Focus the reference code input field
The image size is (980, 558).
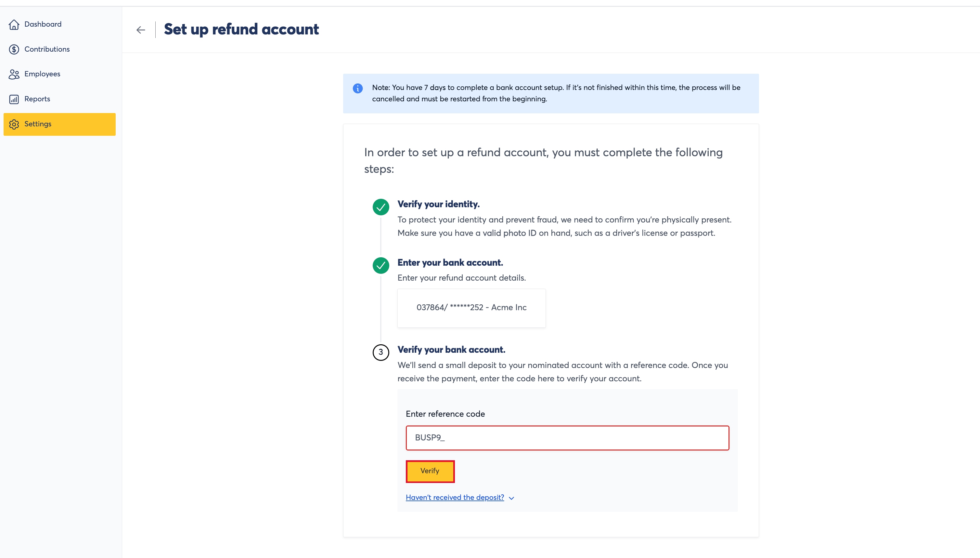[x=567, y=438]
